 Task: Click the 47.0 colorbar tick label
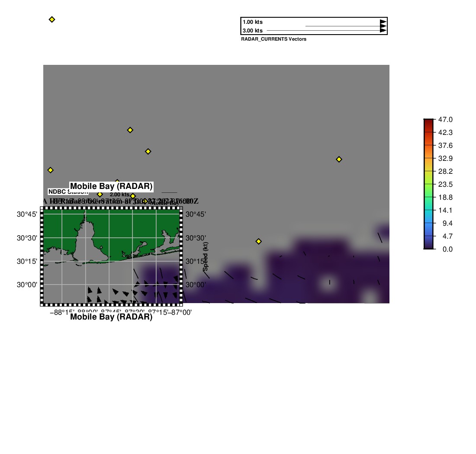[445, 119]
